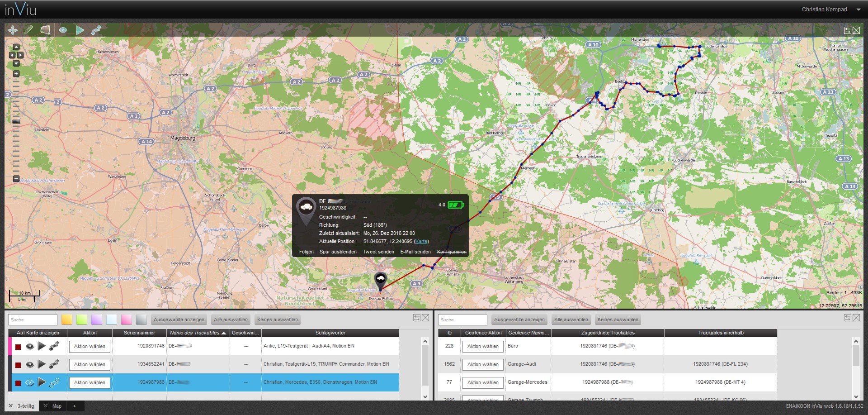Viewport: 868px width, 415px height.
Task: Open the Karte link in the popup
Action: pyautogui.click(x=421, y=241)
